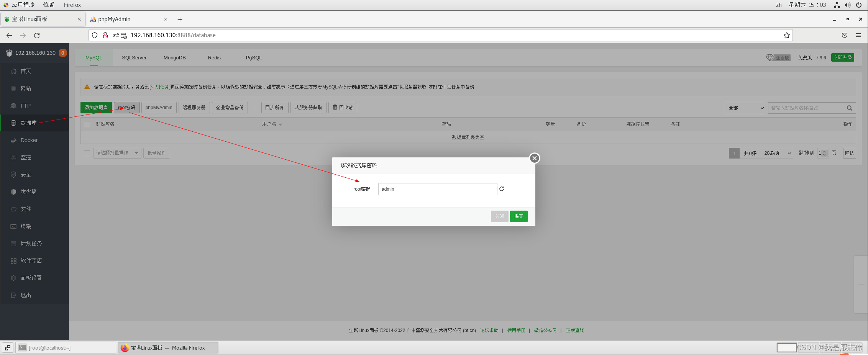Bookmark this page with the star icon
The height and width of the screenshot is (355, 868).
[x=787, y=35]
